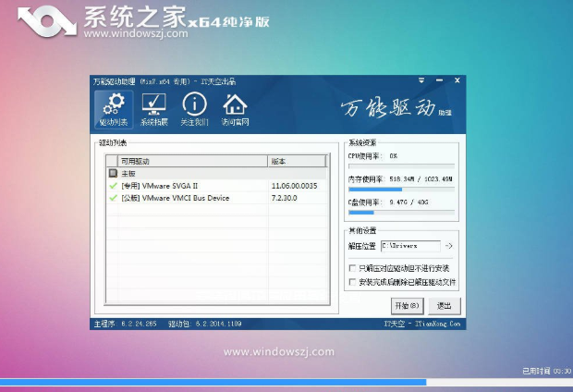
Task: Toggle checkmark for VMware VMCI Bus Device
Action: [x=113, y=198]
